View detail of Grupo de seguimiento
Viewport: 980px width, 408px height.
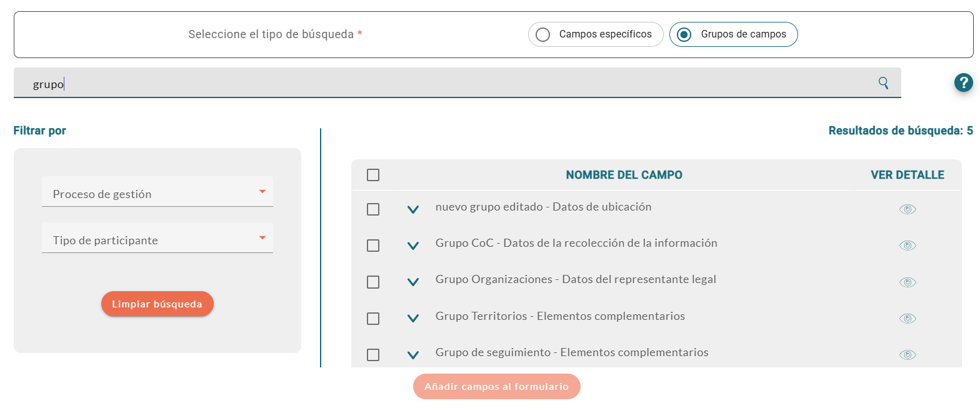907,355
